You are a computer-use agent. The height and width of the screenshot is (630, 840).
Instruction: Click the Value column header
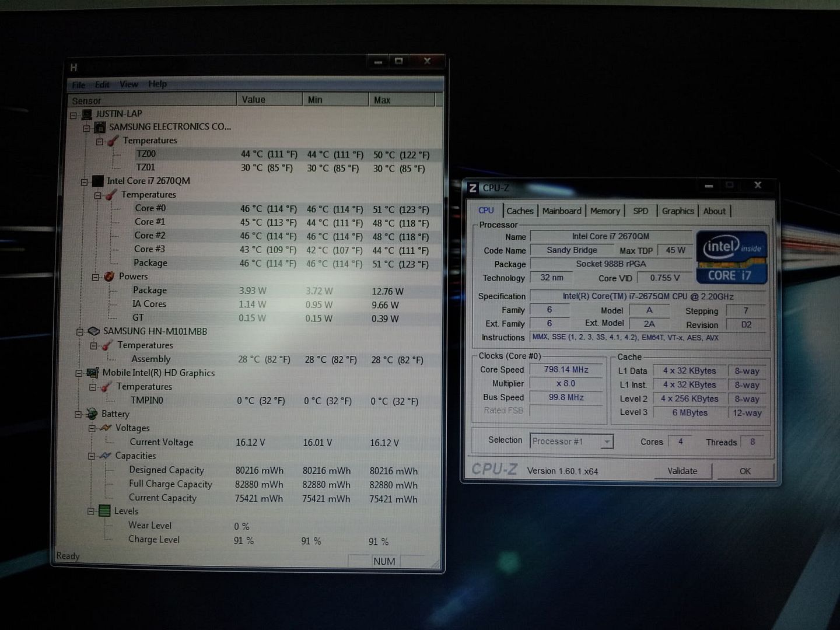[269, 100]
